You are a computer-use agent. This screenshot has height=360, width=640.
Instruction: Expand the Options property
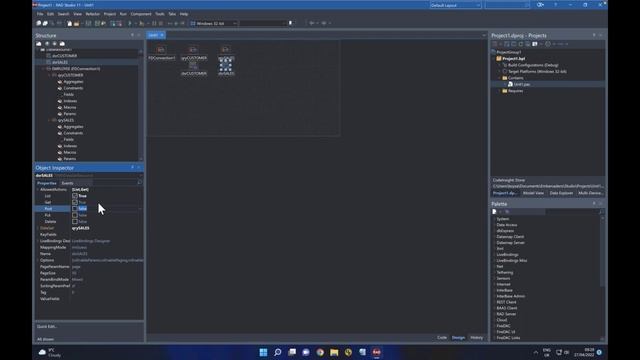point(38,260)
